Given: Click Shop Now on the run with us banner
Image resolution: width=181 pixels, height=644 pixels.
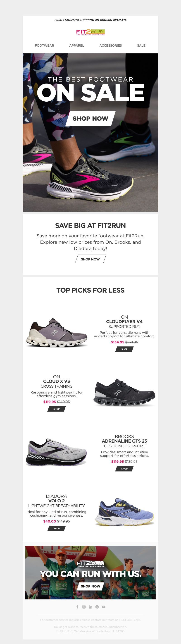Looking at the screenshot, I should coord(90,586).
